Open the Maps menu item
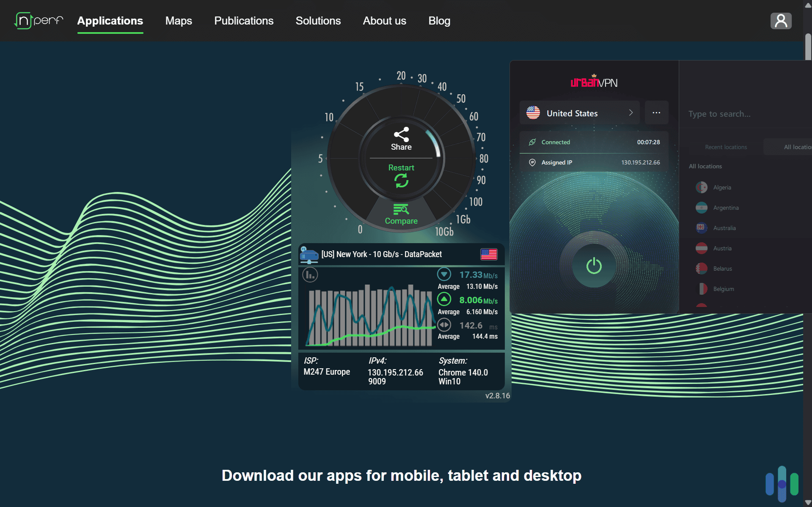This screenshot has width=812, height=507. tap(179, 21)
